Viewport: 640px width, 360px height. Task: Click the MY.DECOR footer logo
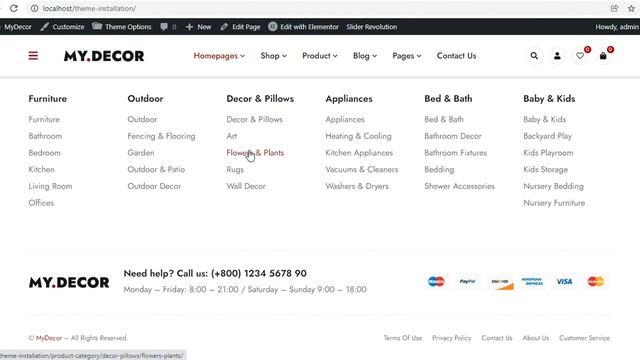tap(69, 282)
